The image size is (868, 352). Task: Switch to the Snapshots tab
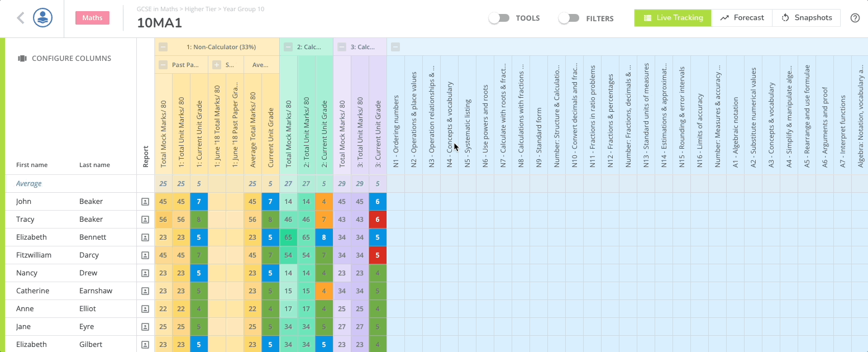point(807,17)
